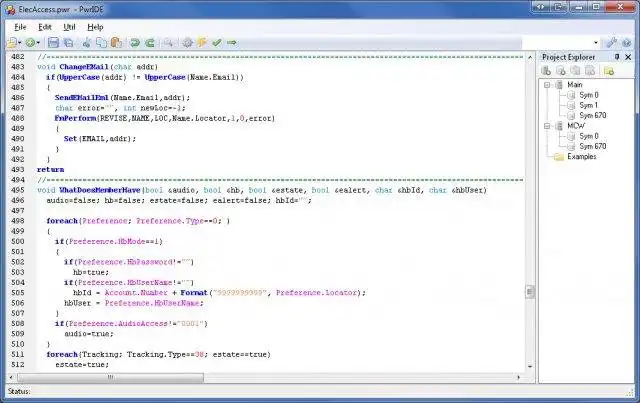
Task: Click the return keyword on line 493
Action: tap(51, 169)
